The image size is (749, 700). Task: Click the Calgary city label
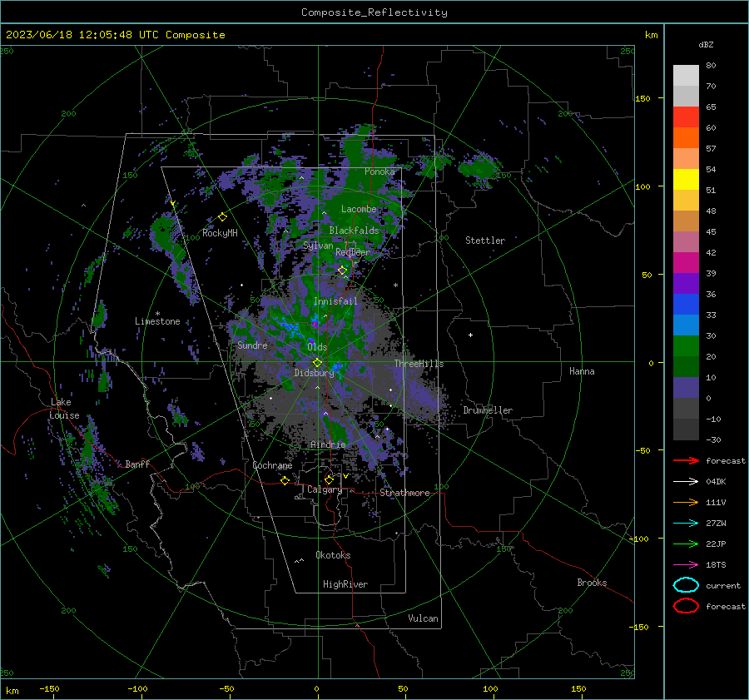click(x=325, y=489)
